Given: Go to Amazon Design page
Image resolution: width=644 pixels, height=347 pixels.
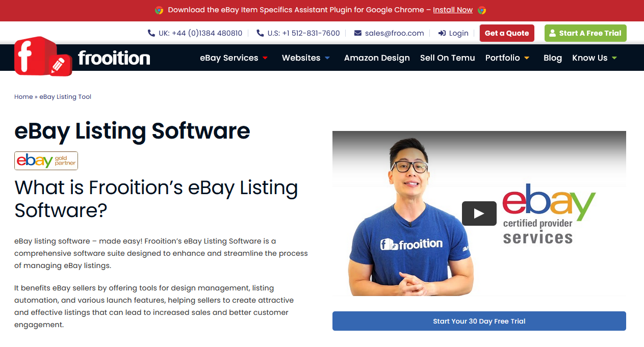Looking at the screenshot, I should [377, 58].
